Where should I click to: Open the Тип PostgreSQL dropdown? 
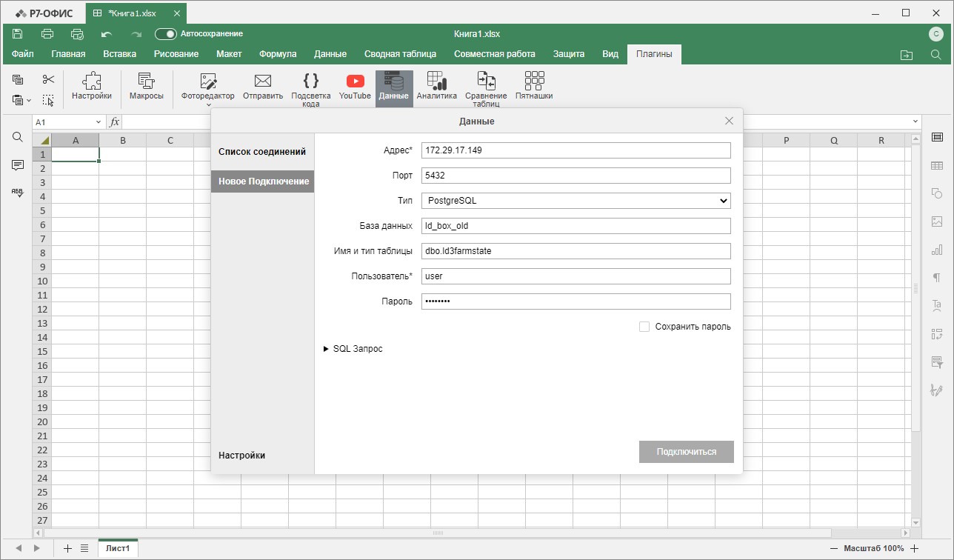(576, 201)
